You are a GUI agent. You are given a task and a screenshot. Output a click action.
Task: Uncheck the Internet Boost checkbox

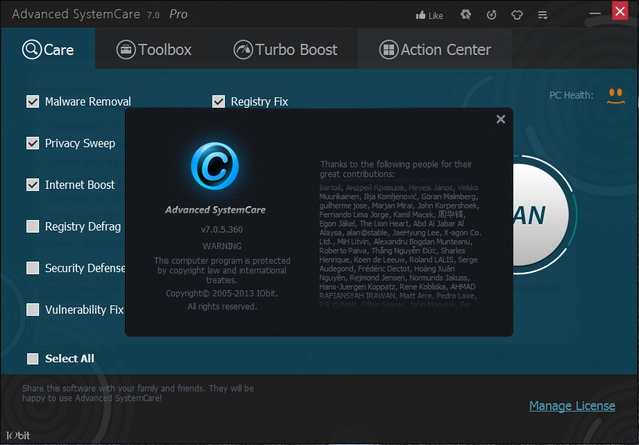tap(33, 185)
